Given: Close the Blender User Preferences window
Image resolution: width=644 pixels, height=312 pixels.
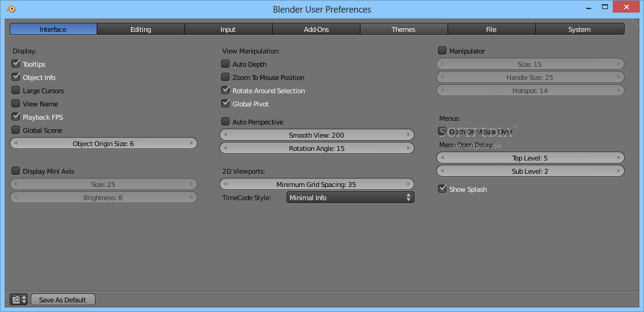Looking at the screenshot, I should click(x=627, y=7).
